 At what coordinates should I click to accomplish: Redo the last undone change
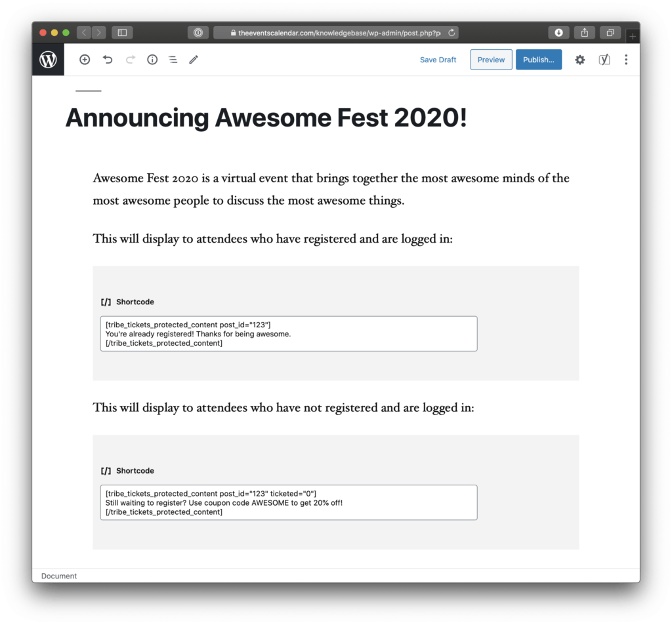click(130, 60)
